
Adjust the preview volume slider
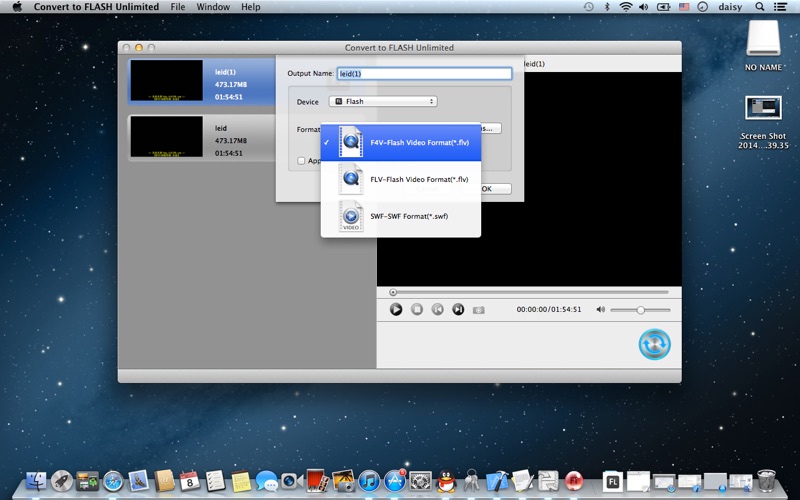tap(640, 310)
